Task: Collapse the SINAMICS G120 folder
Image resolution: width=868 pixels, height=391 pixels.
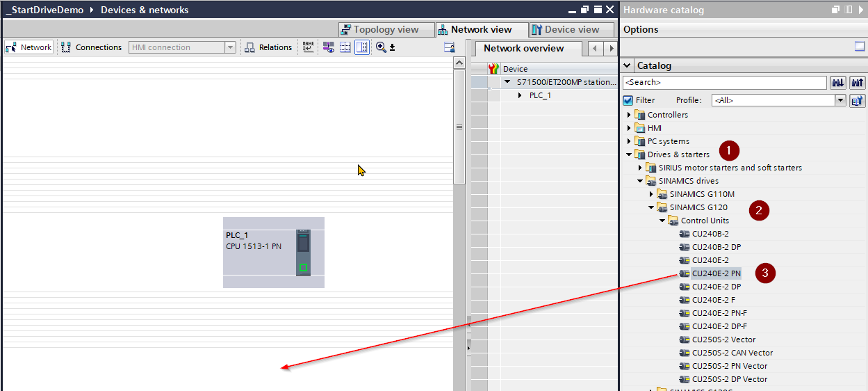Action: click(x=651, y=207)
